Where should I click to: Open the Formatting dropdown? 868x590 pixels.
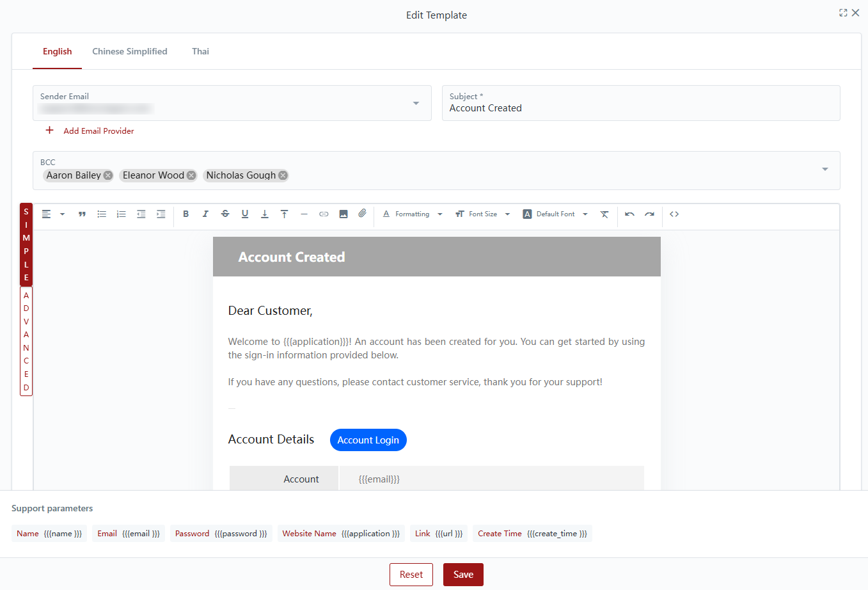[413, 214]
